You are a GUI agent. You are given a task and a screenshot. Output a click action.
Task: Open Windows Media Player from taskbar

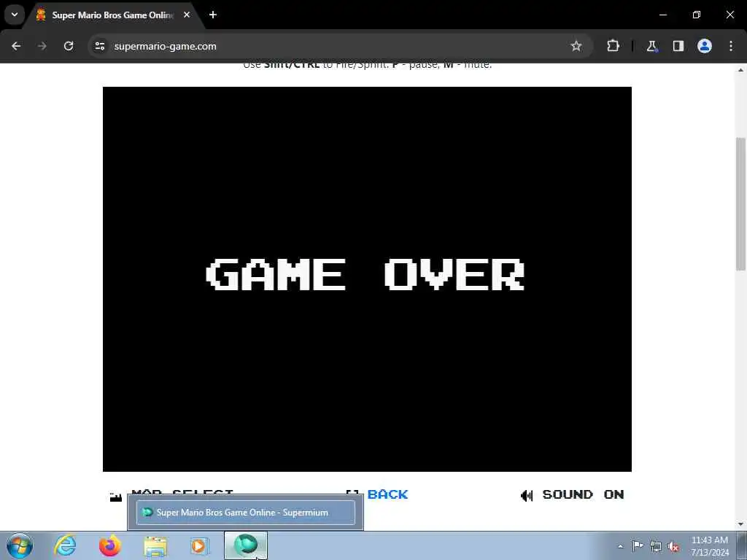tap(200, 545)
